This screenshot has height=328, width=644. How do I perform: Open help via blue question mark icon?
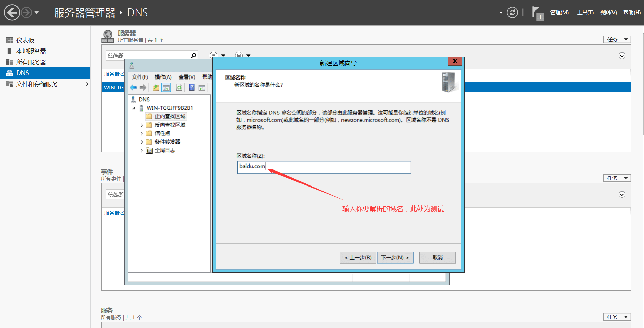(x=192, y=88)
